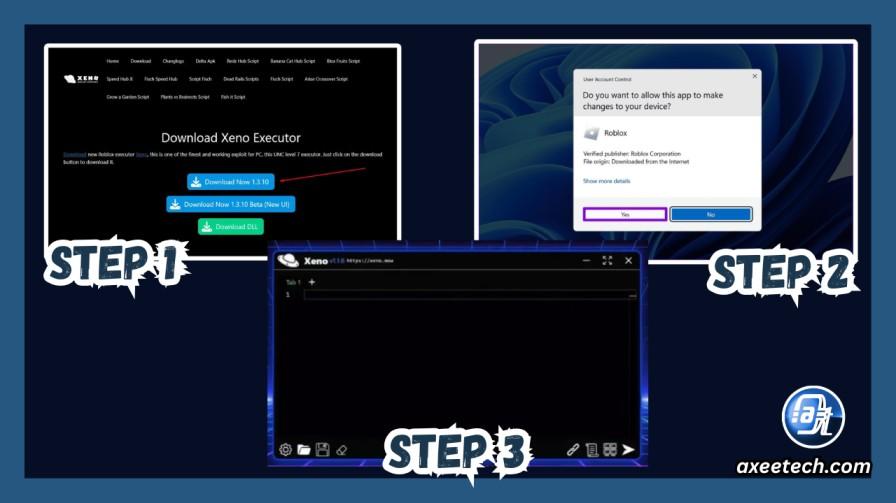Click Download Now 1.3.10 Beta (New UI)
896x503 pixels.
click(231, 204)
